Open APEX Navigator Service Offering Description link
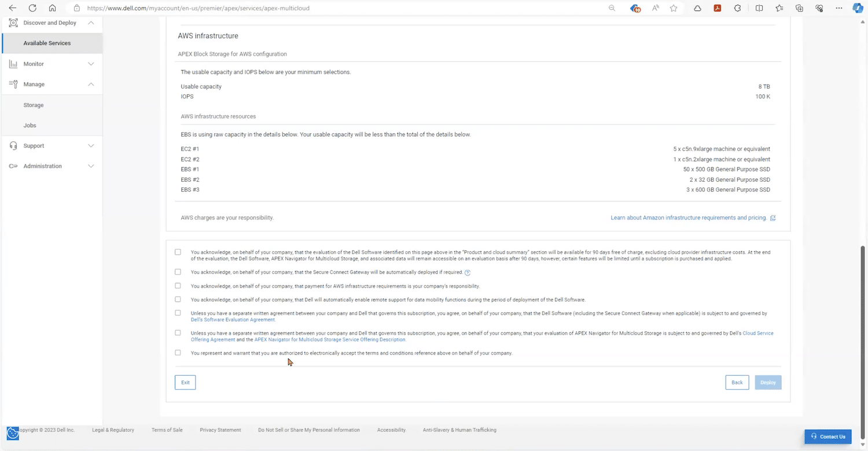This screenshot has width=868, height=451. tap(330, 340)
